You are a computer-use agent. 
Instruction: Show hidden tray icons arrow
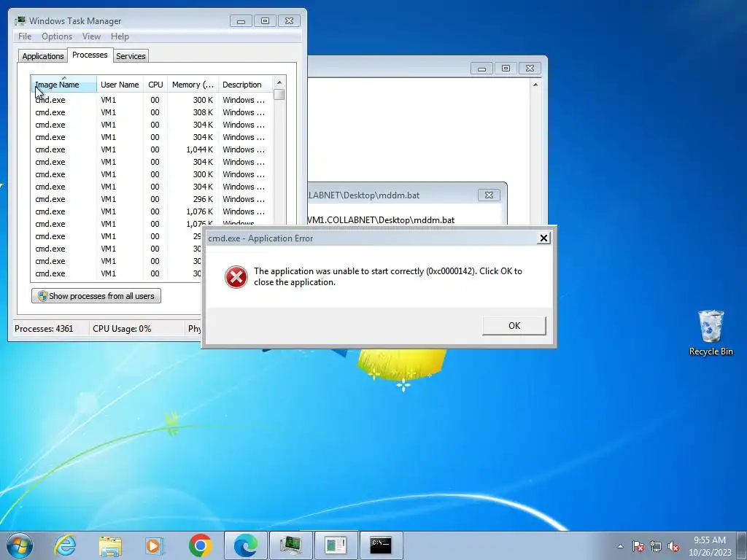point(620,546)
